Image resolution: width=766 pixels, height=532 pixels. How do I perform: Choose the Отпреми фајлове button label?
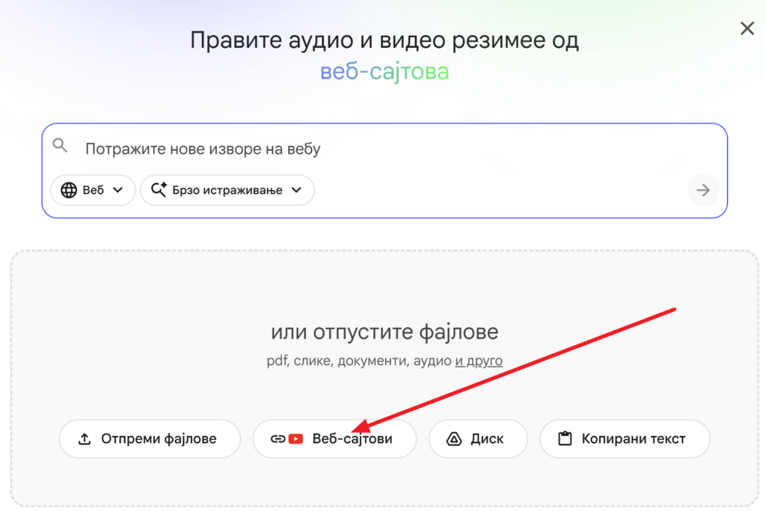click(159, 439)
